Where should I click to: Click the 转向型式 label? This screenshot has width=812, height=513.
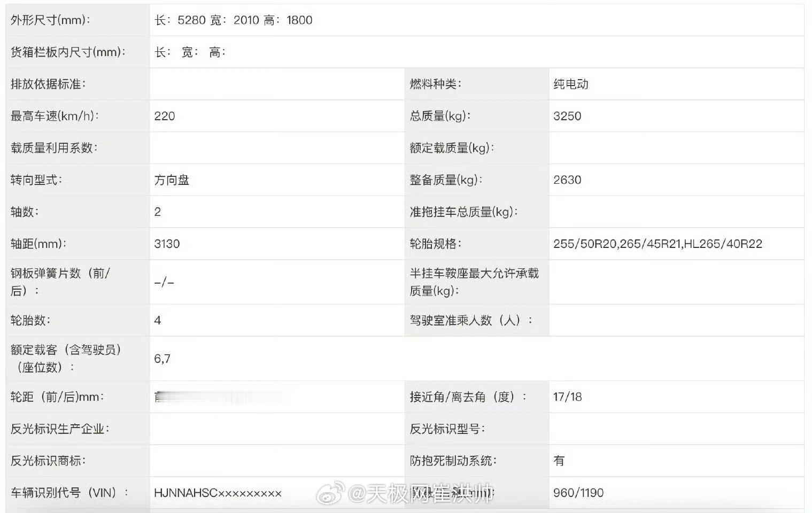tap(36, 180)
